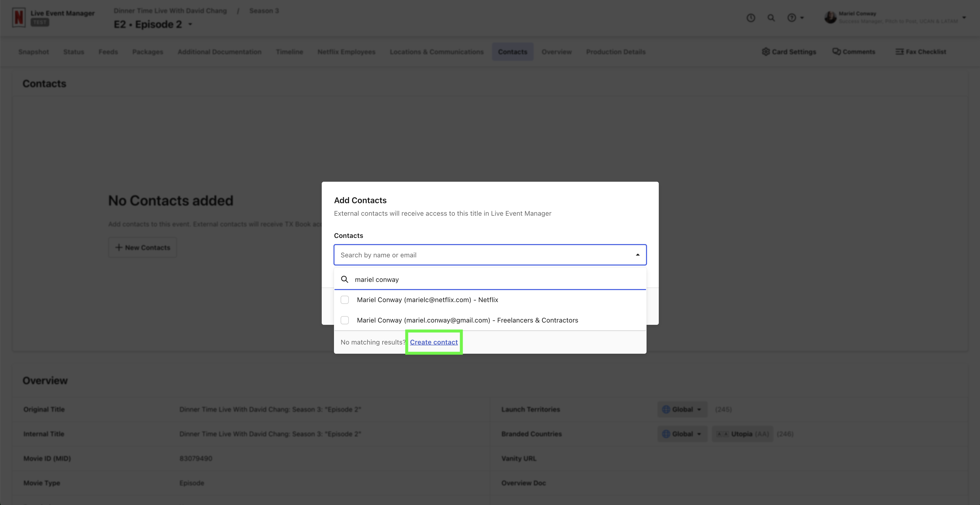Click Mariel Conway's profile avatar

pos(830,18)
